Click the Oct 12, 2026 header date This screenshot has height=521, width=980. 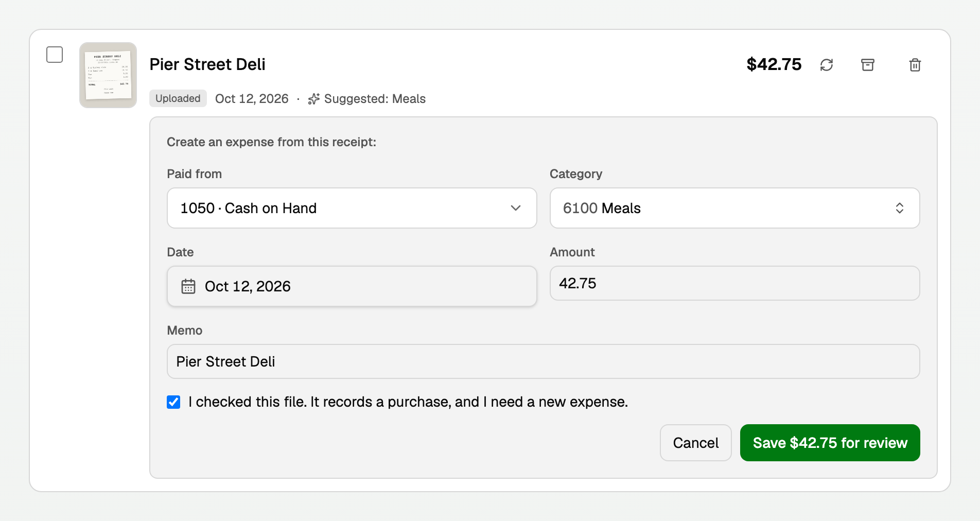[252, 99]
